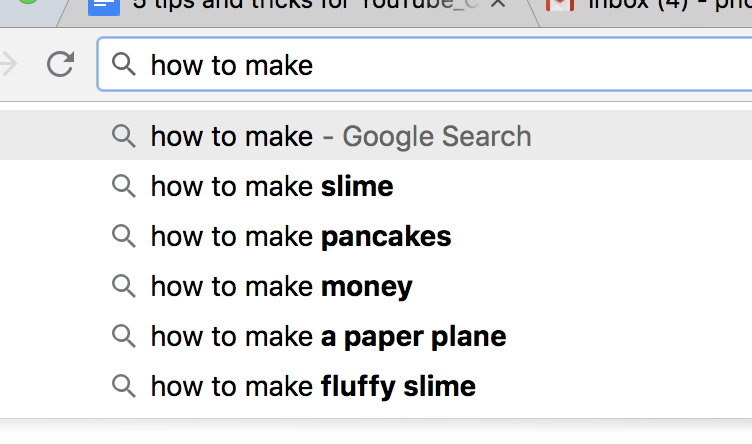The height and width of the screenshot is (444, 752).
Task: Select the 'how to make money' suggestion
Action: click(x=376, y=286)
